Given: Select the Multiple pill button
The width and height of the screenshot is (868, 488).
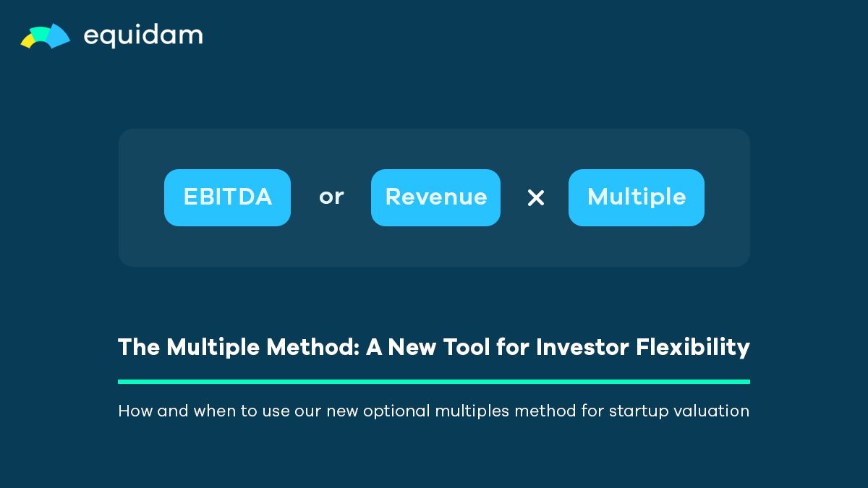Looking at the screenshot, I should click(x=637, y=197).
